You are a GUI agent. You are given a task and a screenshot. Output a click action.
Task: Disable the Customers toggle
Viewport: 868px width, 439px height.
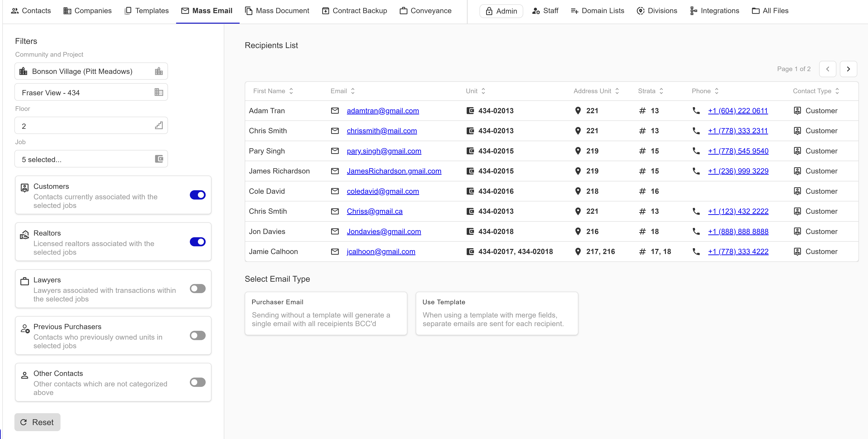click(x=197, y=195)
